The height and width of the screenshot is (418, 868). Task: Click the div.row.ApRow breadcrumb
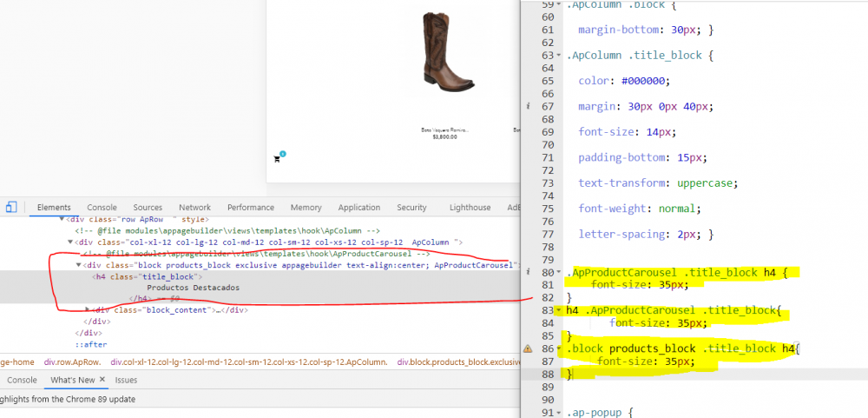coord(72,362)
